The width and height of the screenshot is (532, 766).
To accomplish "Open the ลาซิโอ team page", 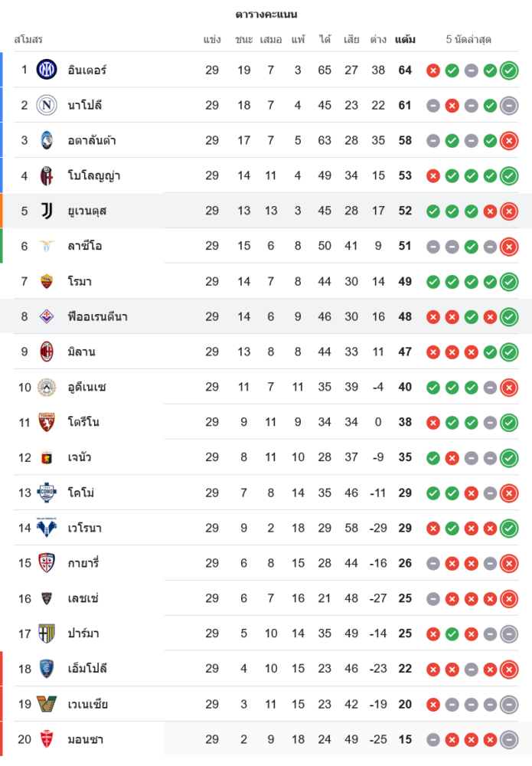I will click(84, 246).
